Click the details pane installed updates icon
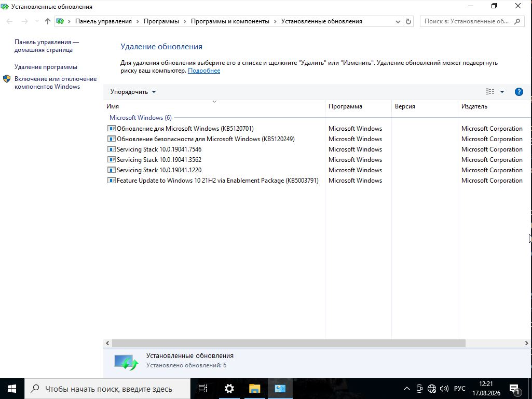532x399 pixels. (x=126, y=362)
